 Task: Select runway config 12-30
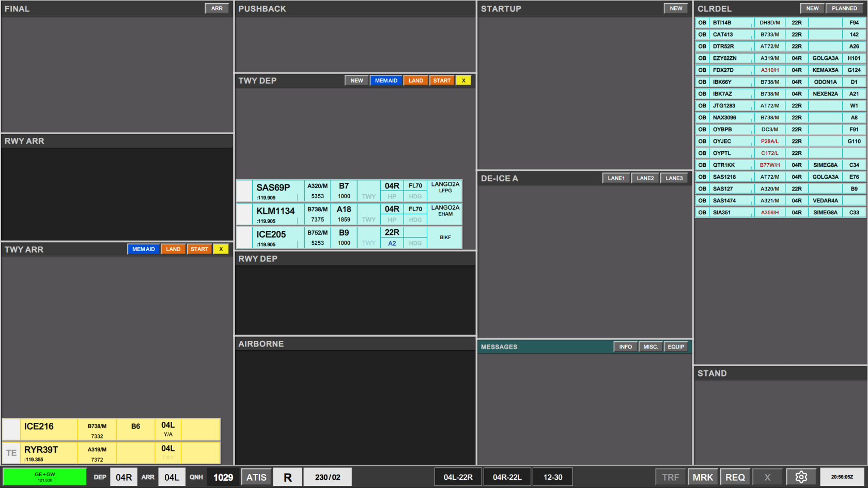click(x=552, y=477)
